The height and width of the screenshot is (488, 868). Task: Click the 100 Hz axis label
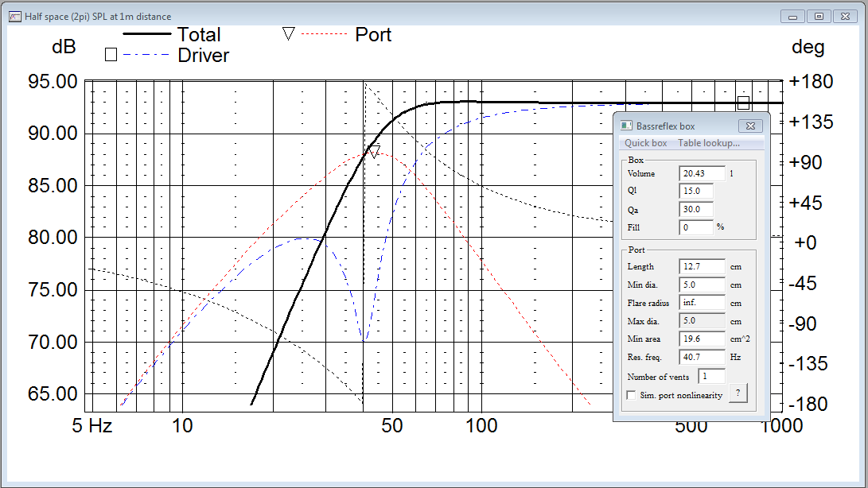tap(481, 425)
